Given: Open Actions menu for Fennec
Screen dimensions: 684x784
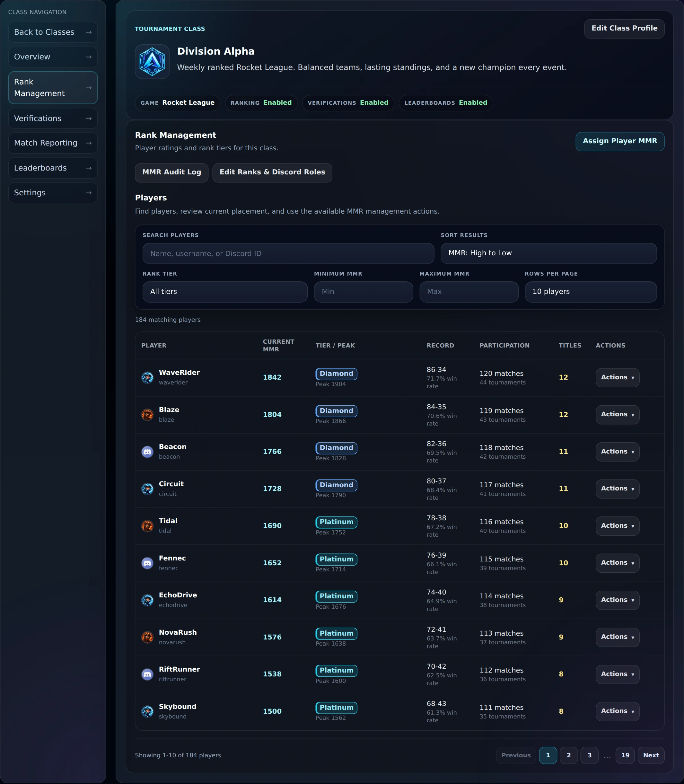Looking at the screenshot, I should click(x=617, y=563).
